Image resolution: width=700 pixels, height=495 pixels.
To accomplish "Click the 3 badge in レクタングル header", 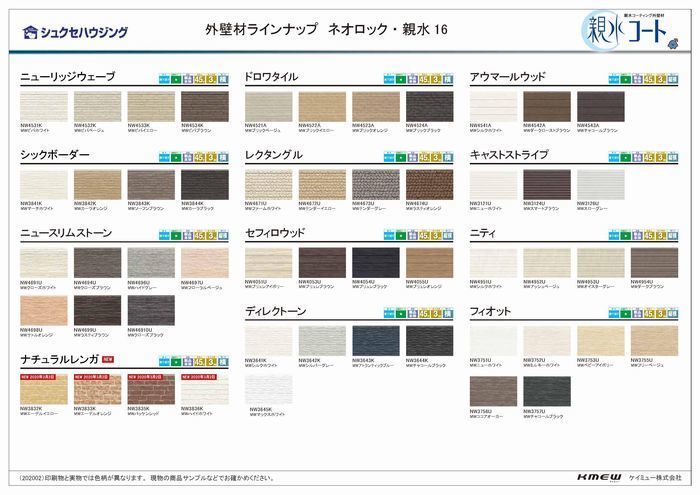I will click(x=436, y=157).
